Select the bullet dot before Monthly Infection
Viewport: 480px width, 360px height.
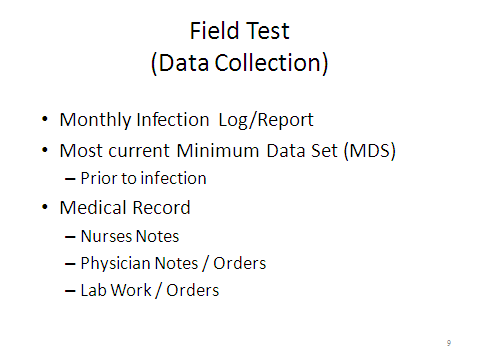click(x=45, y=119)
